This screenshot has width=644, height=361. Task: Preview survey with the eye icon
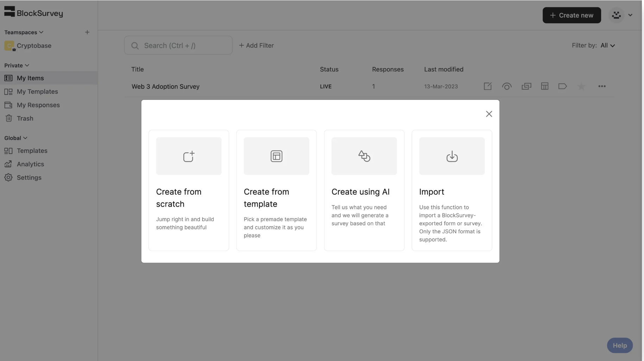click(x=507, y=86)
